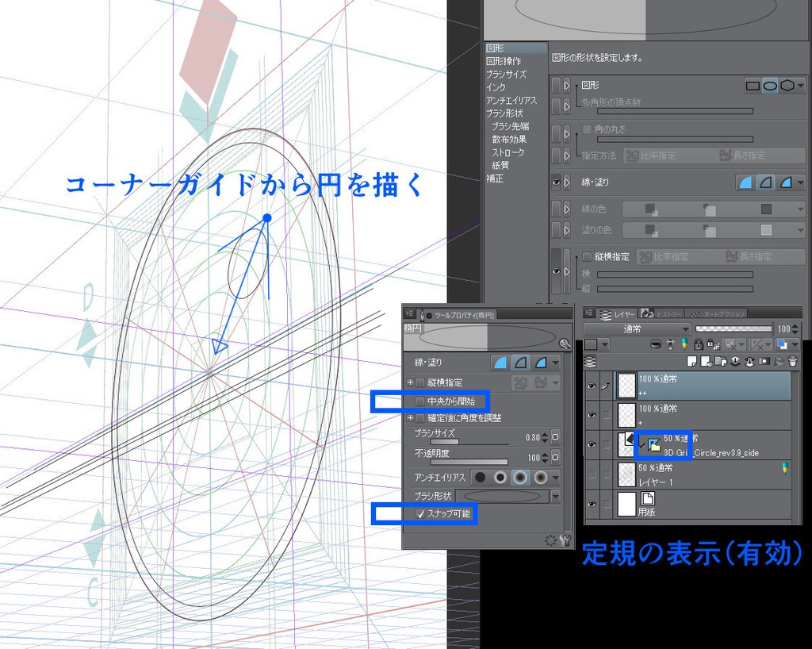The image size is (812, 649).
Task: Click the lock layer padlock icon
Action: click(697, 344)
